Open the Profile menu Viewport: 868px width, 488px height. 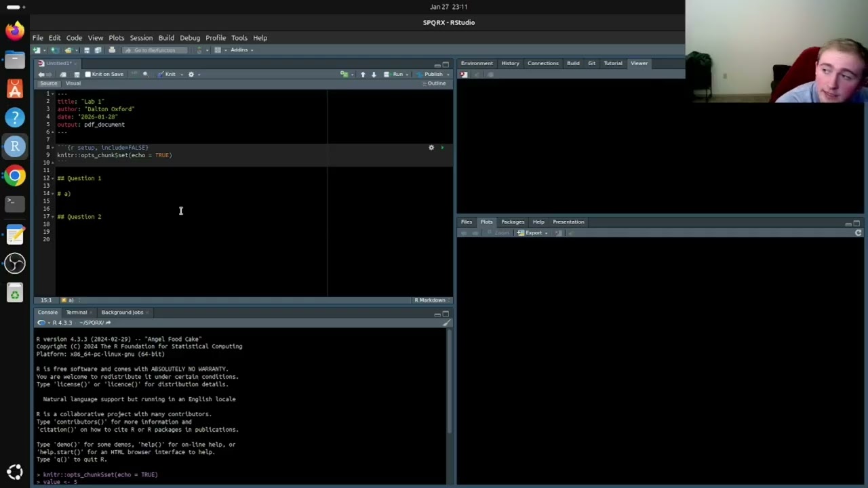click(216, 38)
